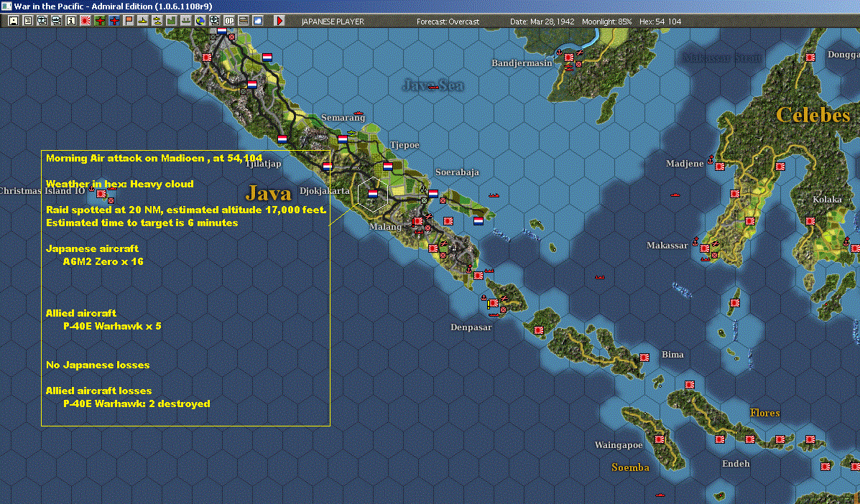Select the Japanese flag base at Bima
This screenshot has width=860, height=504.
[644, 358]
